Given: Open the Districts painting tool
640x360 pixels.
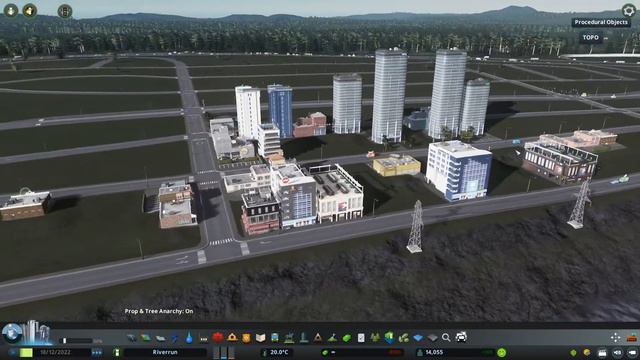Looking at the screenshot, I should pyautogui.click(x=160, y=338).
